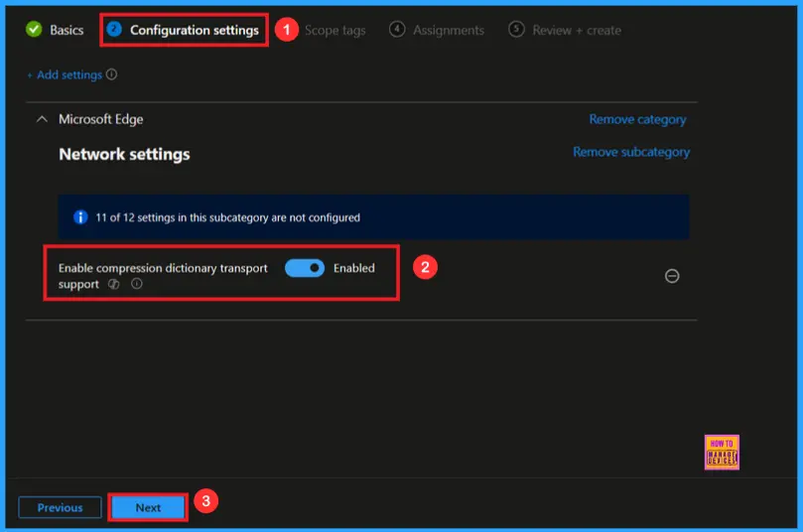The width and height of the screenshot is (803, 532).
Task: Click Remove category link
Action: pos(637,119)
